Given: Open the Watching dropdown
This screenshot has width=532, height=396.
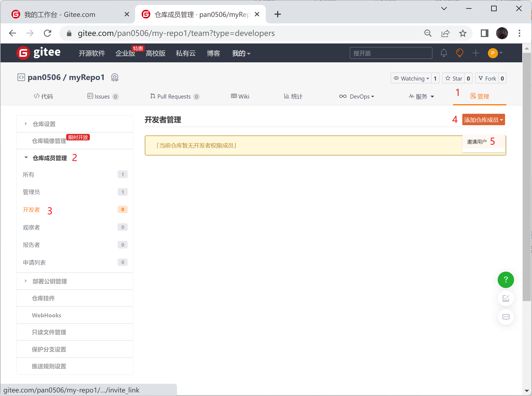Looking at the screenshot, I should [412, 78].
